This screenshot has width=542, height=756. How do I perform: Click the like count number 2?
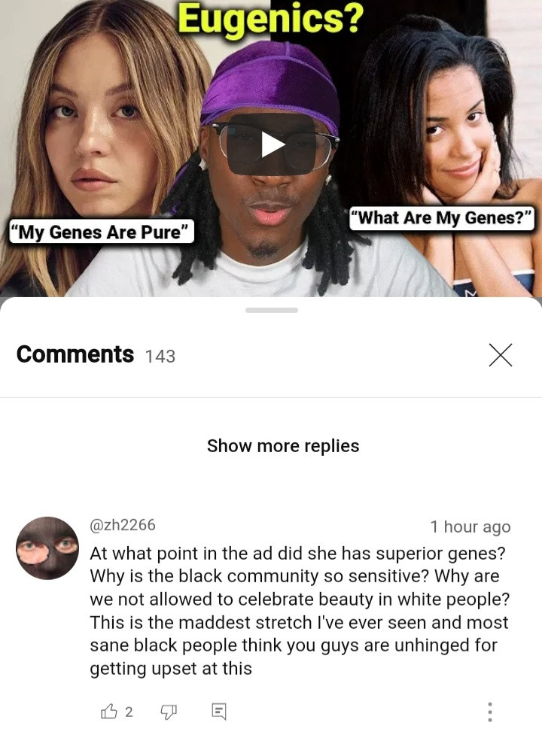(129, 712)
